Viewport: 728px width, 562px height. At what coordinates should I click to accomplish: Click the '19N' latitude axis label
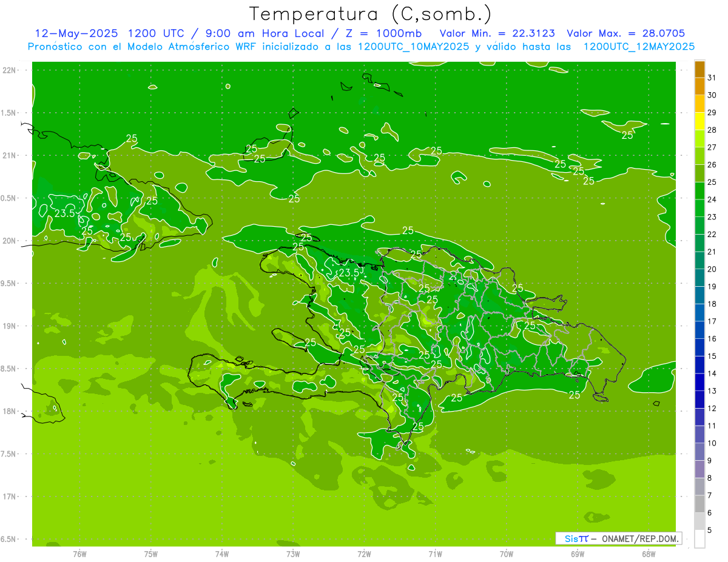(10, 326)
